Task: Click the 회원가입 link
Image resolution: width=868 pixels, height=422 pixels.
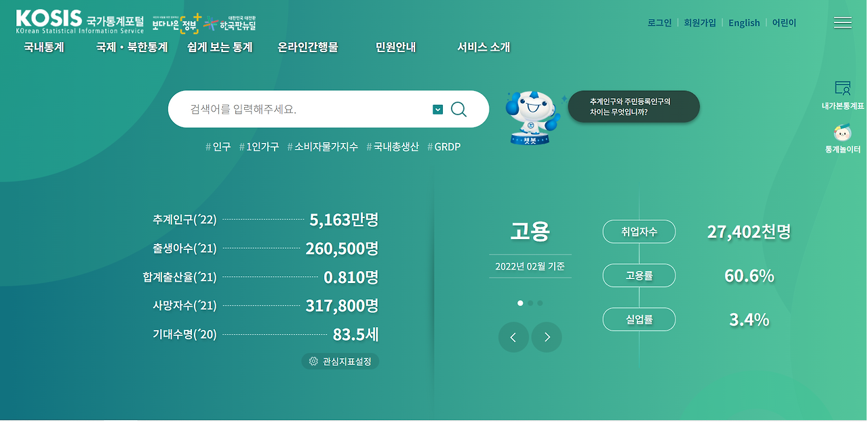Action: [x=700, y=22]
